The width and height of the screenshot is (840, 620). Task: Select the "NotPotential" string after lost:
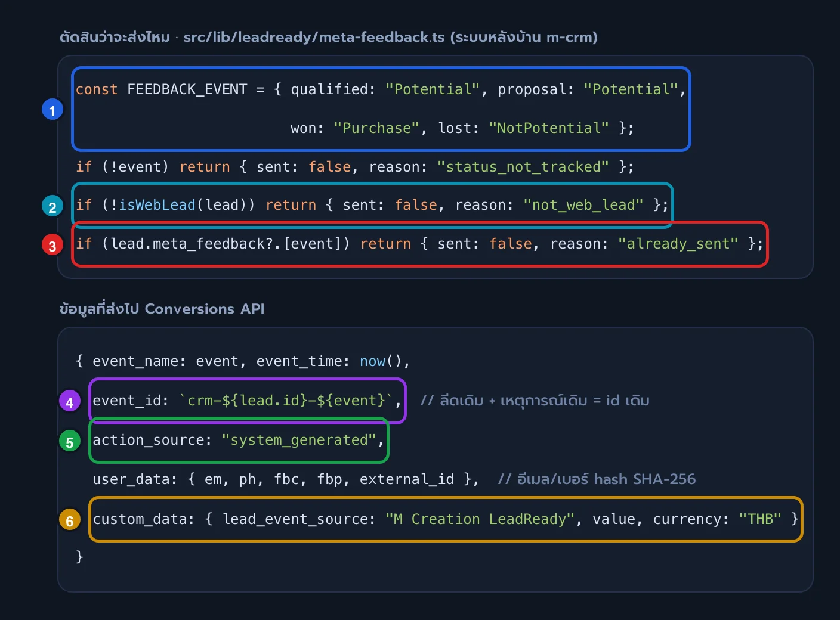pyautogui.click(x=549, y=128)
